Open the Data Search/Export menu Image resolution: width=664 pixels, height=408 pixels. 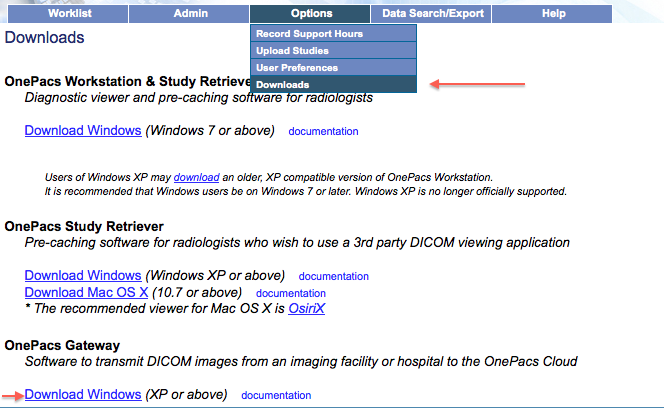click(431, 14)
